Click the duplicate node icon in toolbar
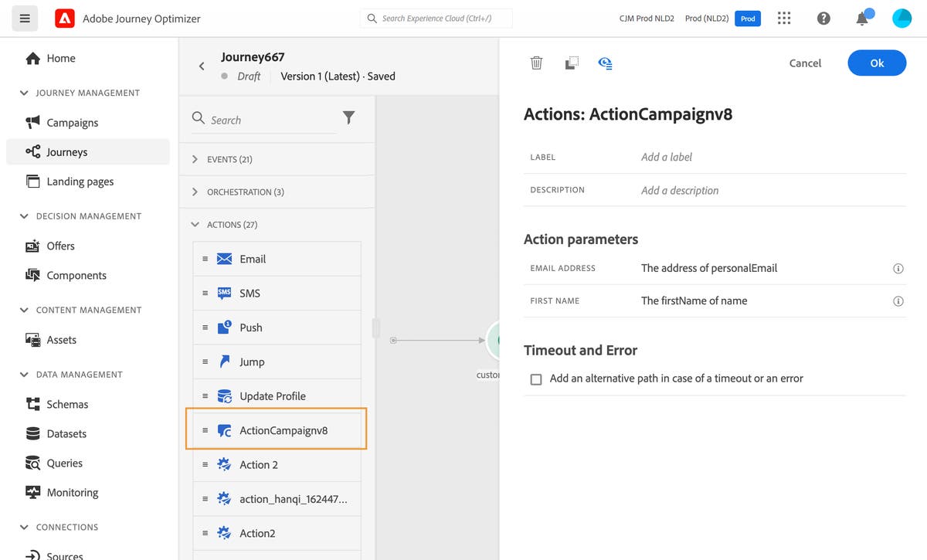927x560 pixels. coord(571,63)
